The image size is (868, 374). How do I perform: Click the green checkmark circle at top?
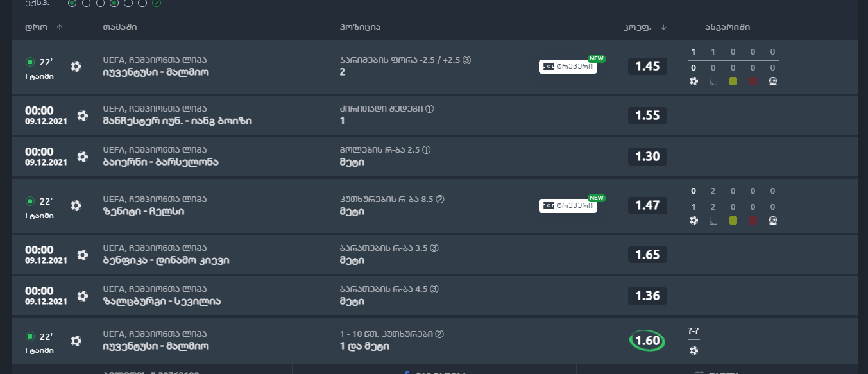pos(157,3)
